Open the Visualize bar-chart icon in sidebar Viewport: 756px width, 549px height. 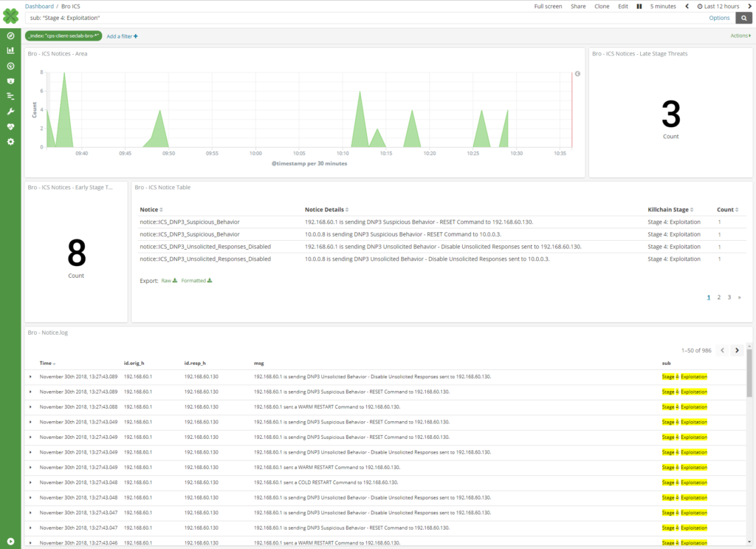coord(10,50)
